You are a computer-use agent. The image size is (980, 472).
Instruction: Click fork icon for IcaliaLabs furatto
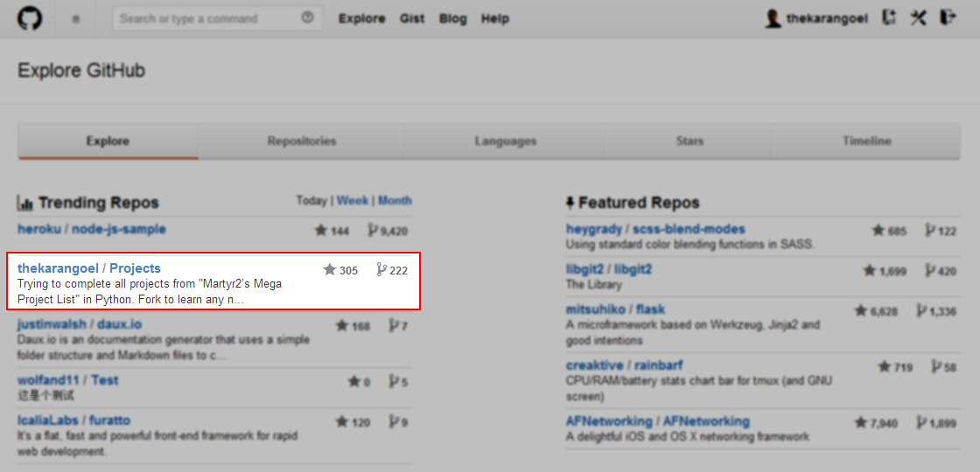(x=394, y=421)
